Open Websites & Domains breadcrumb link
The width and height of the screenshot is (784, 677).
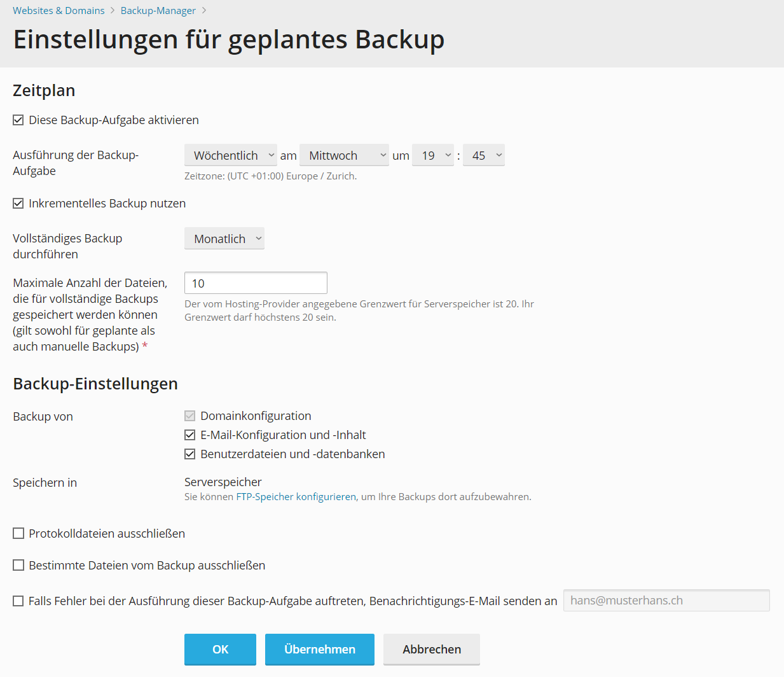point(58,11)
